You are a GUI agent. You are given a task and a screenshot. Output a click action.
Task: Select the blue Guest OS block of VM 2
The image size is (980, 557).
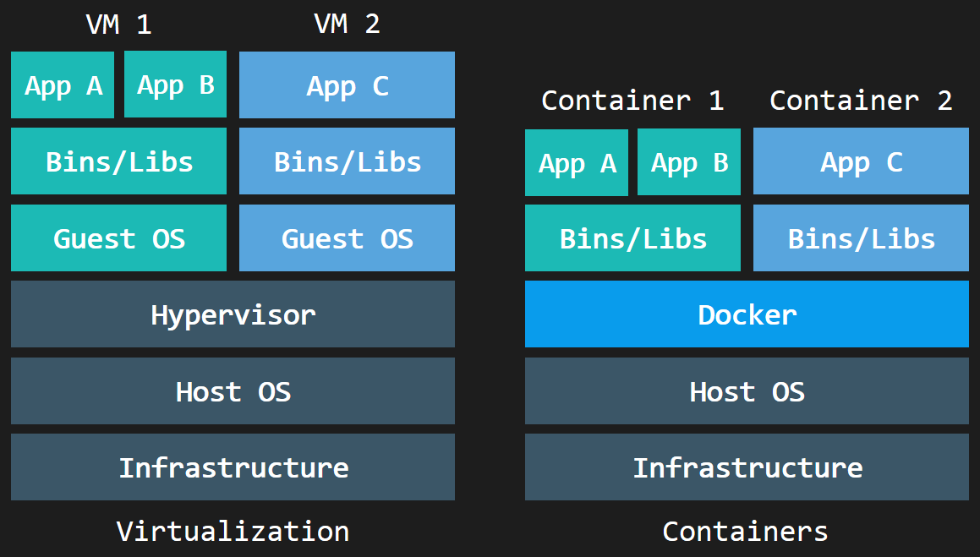347,238
